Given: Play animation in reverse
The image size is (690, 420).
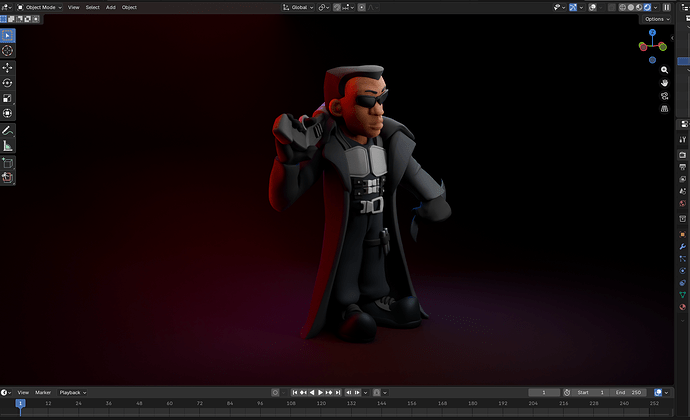Looking at the screenshot, I should pyautogui.click(x=312, y=392).
